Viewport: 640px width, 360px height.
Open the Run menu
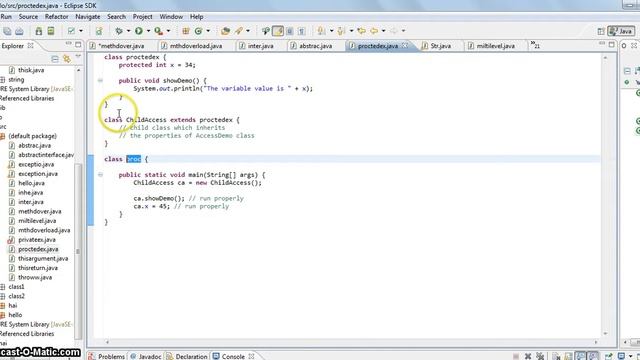[6, 17]
